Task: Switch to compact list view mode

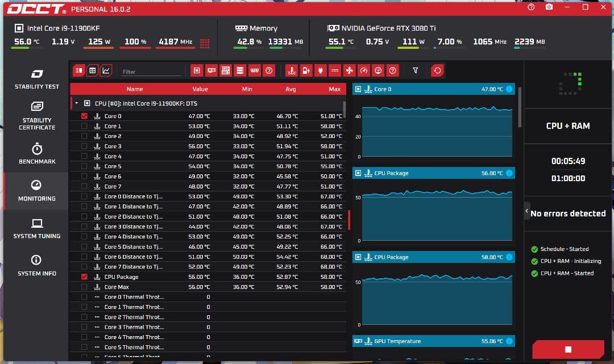Action: (x=78, y=71)
